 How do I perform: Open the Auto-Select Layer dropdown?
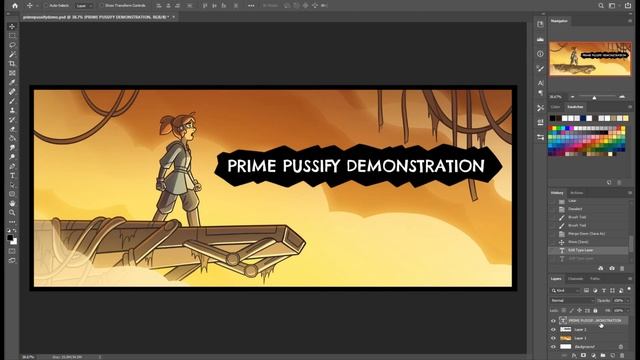click(84, 6)
